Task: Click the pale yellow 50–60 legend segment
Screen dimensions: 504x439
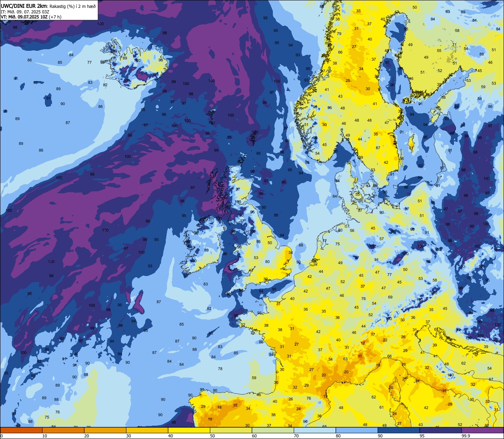Action: [x=231, y=430]
